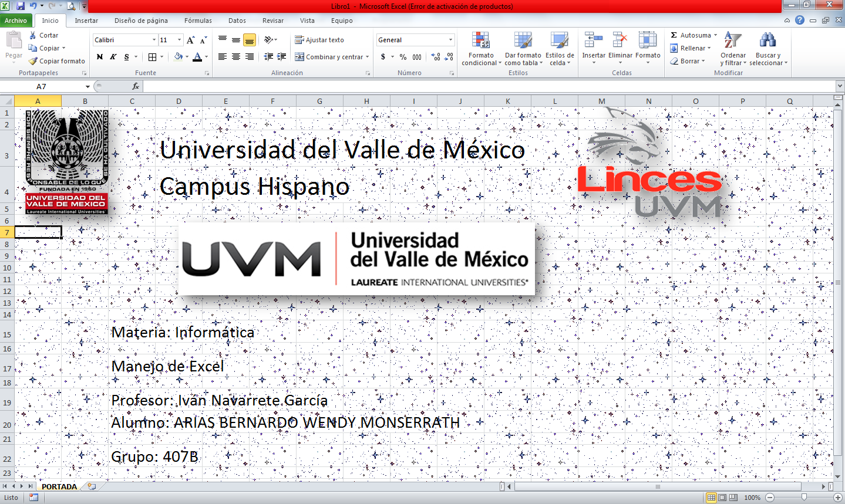845x504 pixels.
Task: Open Estilos de celda gallery
Action: [x=560, y=49]
